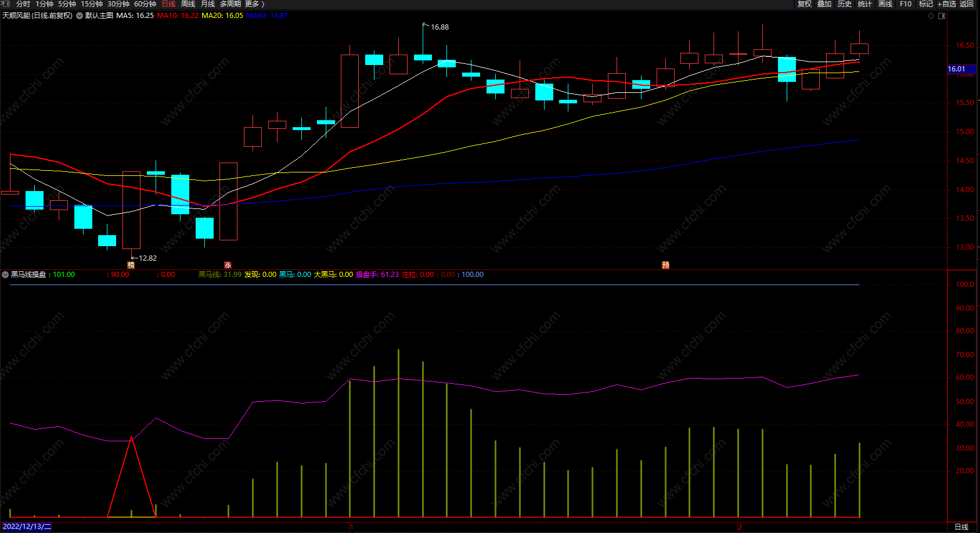
Task: Click the top-left corner toolbar icon
Action: [5, 4]
